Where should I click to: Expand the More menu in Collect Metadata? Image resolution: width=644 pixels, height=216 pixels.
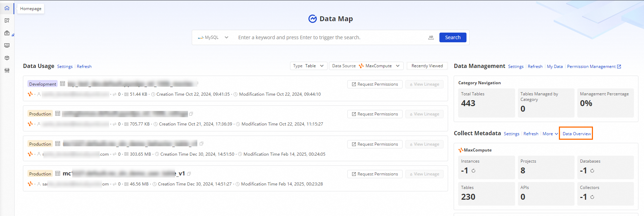(x=550, y=134)
